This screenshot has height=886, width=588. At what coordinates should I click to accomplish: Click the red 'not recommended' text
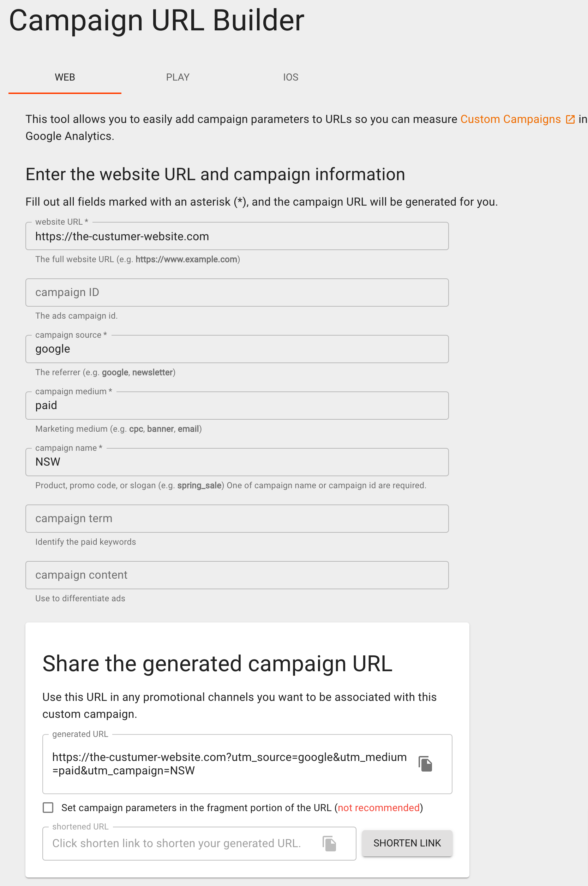click(378, 808)
